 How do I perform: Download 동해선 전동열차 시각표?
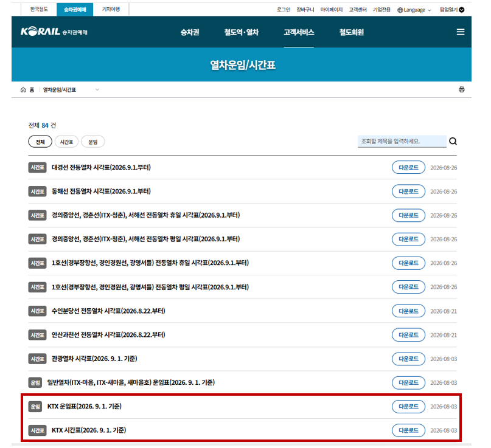pyautogui.click(x=408, y=191)
